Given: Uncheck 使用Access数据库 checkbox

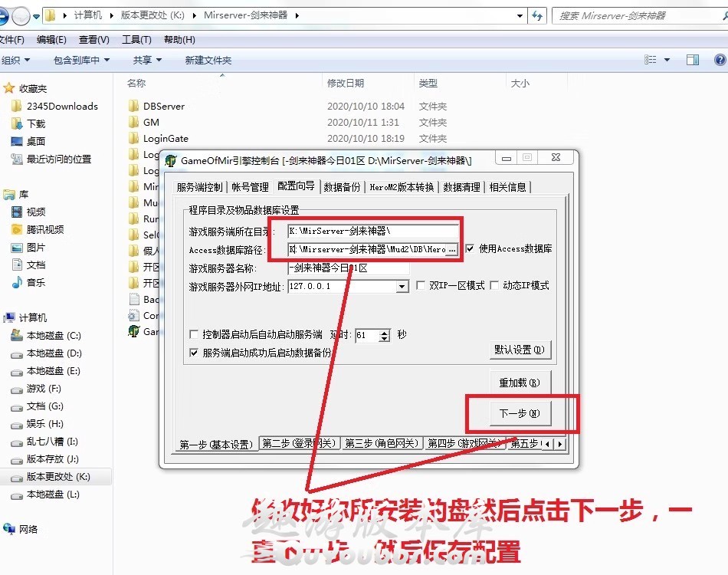Looking at the screenshot, I should (x=470, y=249).
